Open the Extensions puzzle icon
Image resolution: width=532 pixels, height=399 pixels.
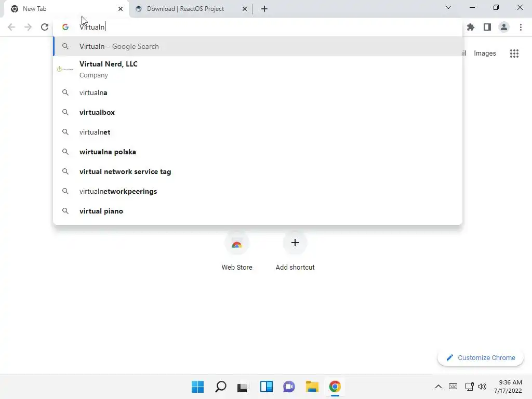coord(470,27)
